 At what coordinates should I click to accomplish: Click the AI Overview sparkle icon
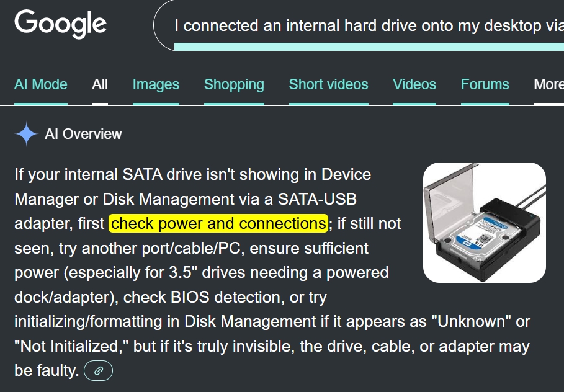(26, 134)
